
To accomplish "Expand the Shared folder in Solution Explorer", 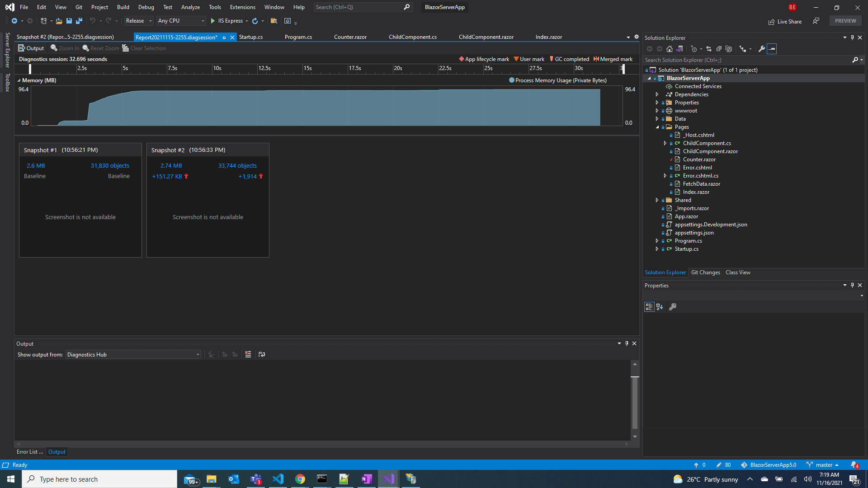I will click(x=657, y=200).
